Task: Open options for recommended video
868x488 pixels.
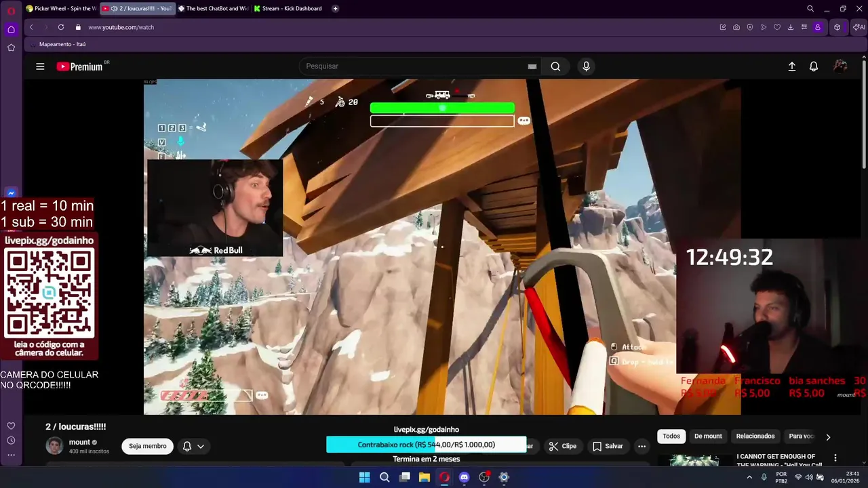Action: point(835,457)
